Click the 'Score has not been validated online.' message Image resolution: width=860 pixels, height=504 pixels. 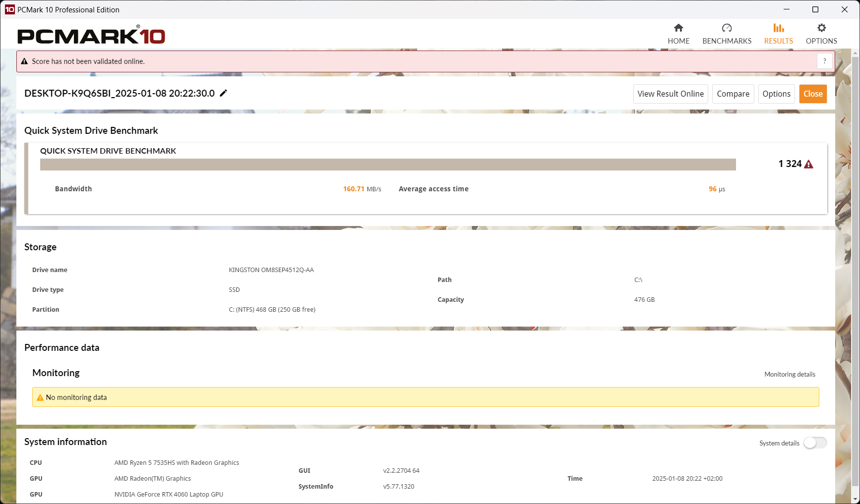pos(88,61)
